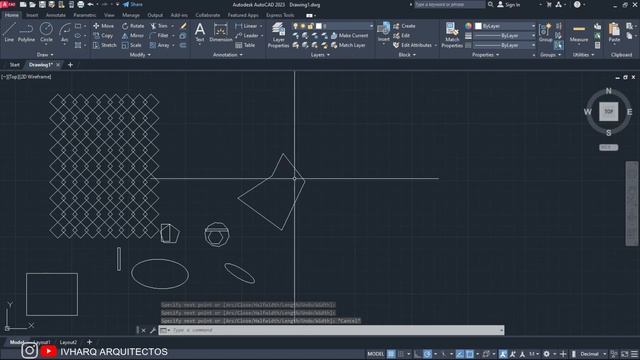Viewport: 640px width, 360px height.
Task: Click the Copy tool
Action: (103, 36)
